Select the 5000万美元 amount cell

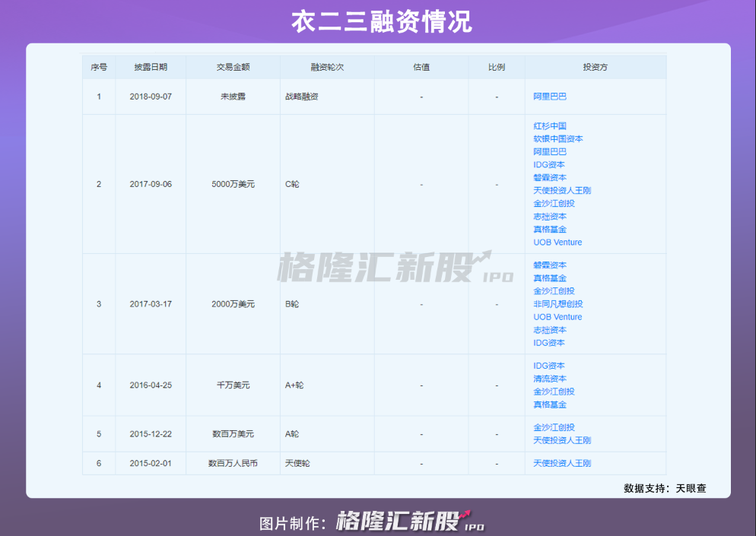tap(233, 184)
